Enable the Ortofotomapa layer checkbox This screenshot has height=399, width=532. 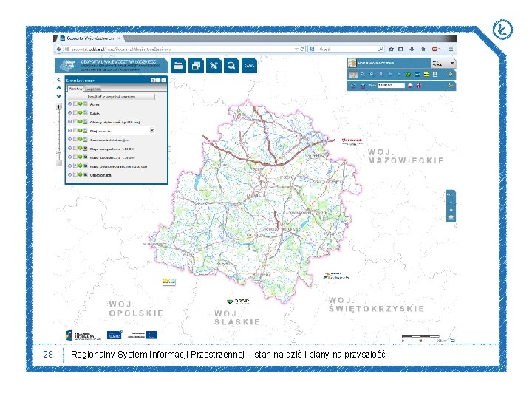[x=75, y=174]
